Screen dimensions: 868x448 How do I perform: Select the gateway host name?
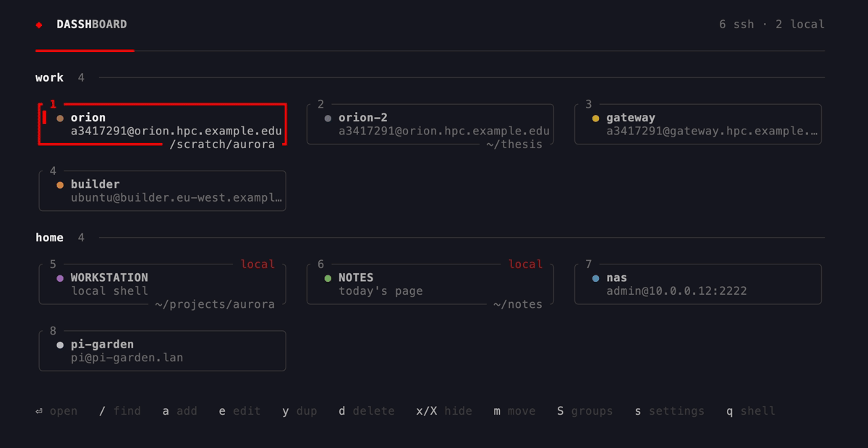coord(631,118)
